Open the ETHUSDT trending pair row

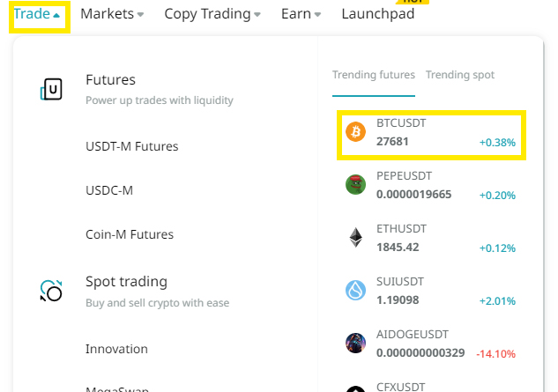tap(431, 238)
